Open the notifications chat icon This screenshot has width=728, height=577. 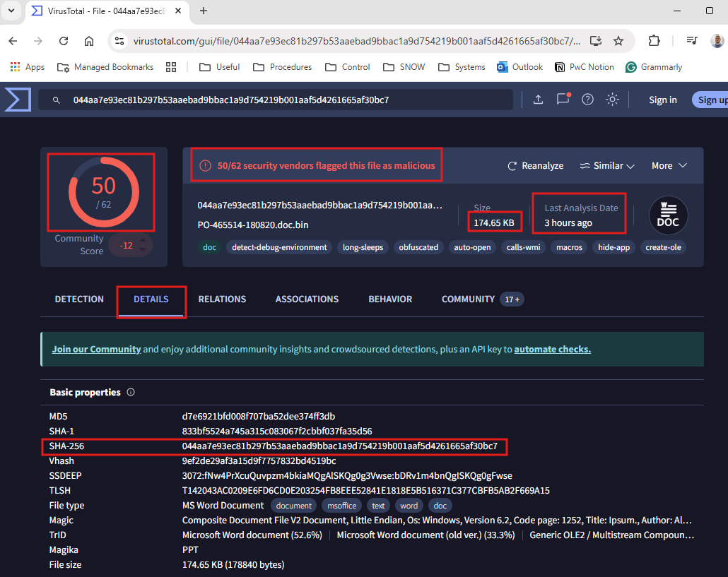563,100
